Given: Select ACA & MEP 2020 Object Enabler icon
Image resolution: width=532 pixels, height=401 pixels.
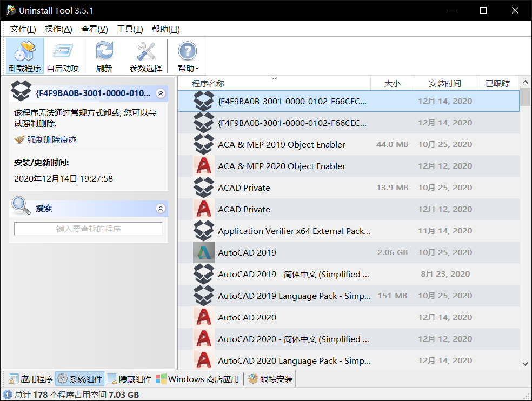Looking at the screenshot, I should pyautogui.click(x=204, y=166).
